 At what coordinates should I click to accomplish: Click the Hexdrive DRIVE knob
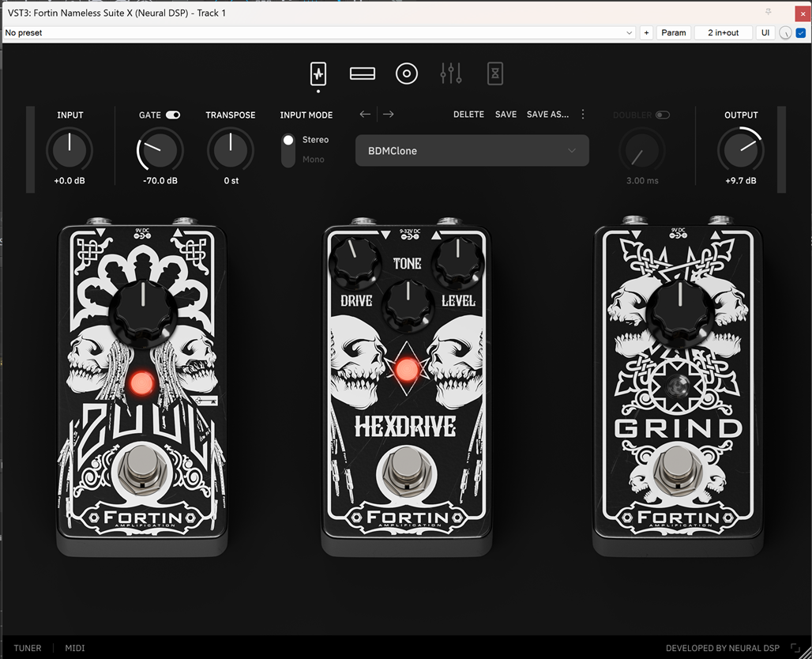(x=356, y=263)
